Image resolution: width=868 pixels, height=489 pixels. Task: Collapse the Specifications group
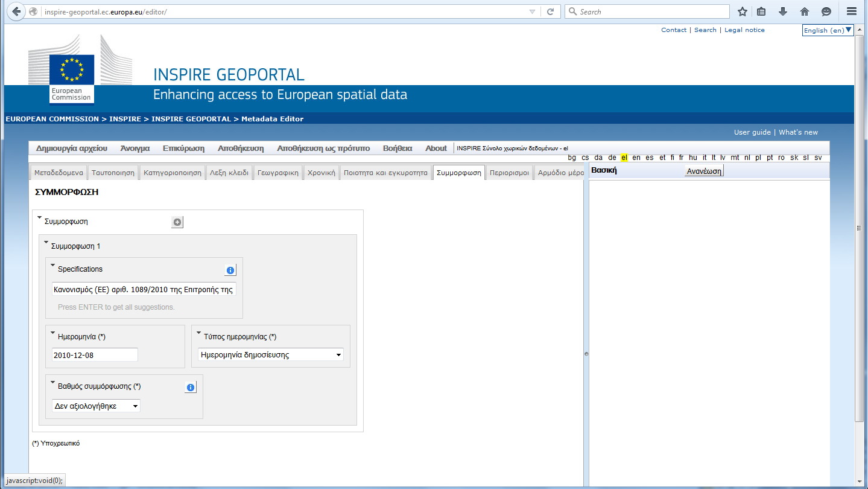pos(53,265)
